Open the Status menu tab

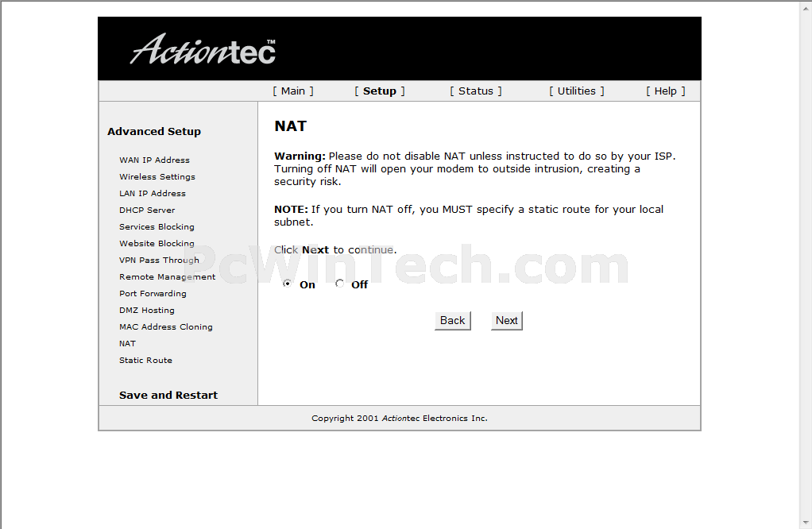476,91
